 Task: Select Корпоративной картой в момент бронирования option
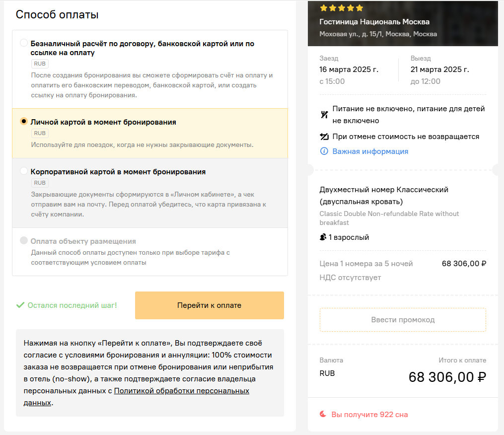tap(24, 171)
